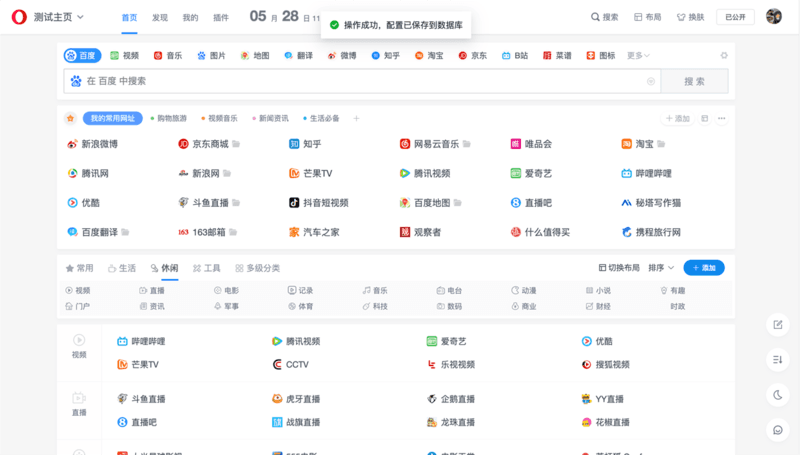Select the 京东 search engine
Image resolution: width=800 pixels, height=455 pixels.
click(472, 56)
